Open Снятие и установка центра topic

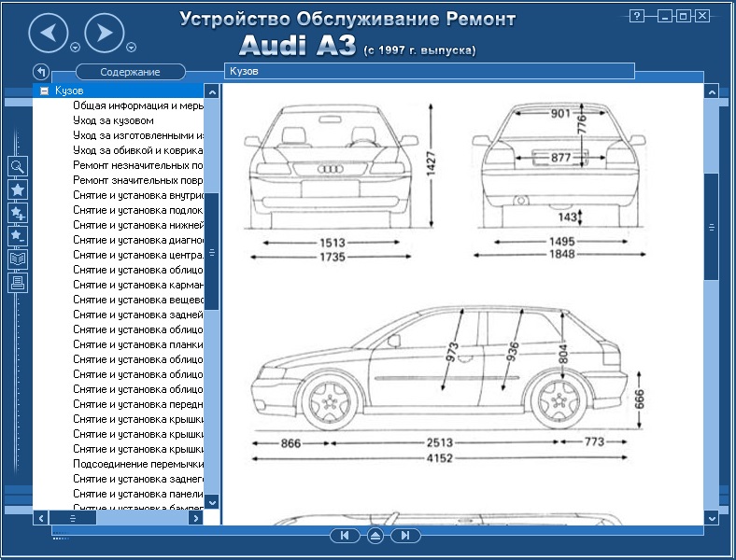138,255
